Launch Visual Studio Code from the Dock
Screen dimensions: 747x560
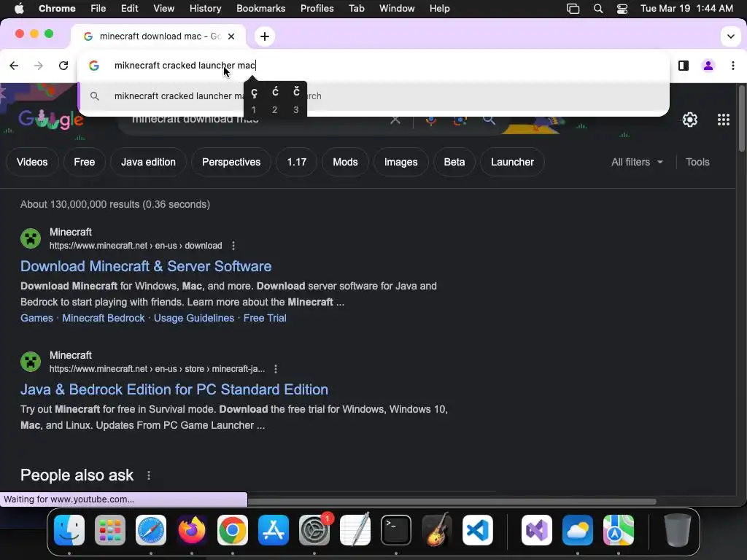click(477, 530)
